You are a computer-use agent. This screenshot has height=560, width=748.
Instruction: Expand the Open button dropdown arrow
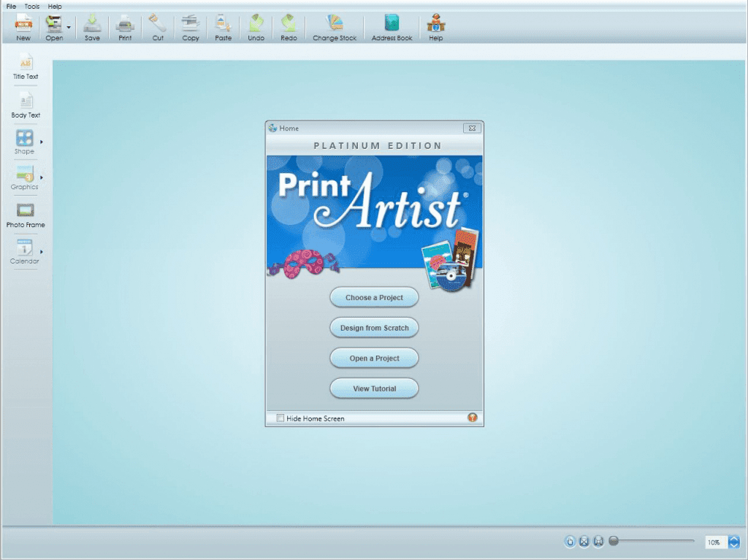point(69,27)
